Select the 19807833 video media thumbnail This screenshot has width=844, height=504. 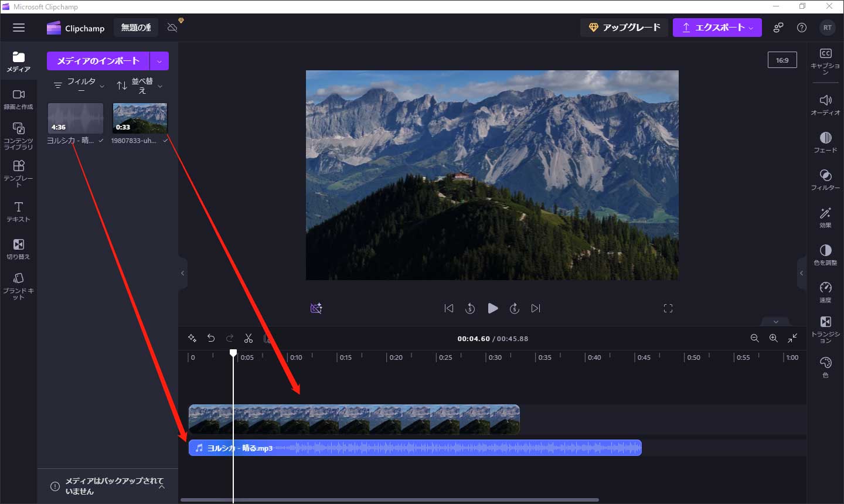[x=139, y=118]
